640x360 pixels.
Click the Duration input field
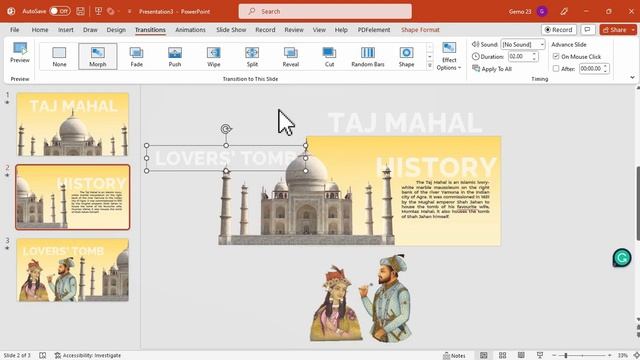coord(520,56)
